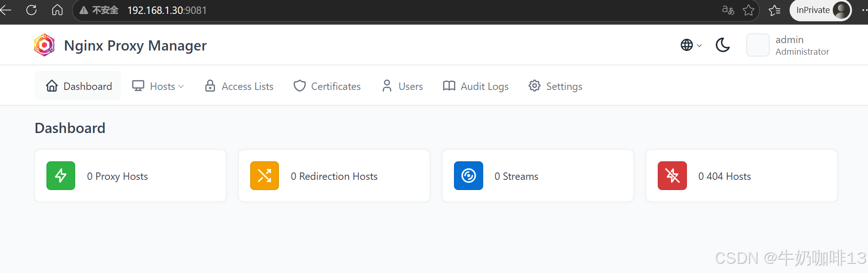This screenshot has height=273, width=868.
Task: Open the admin Administrator user menu
Action: pos(788,45)
